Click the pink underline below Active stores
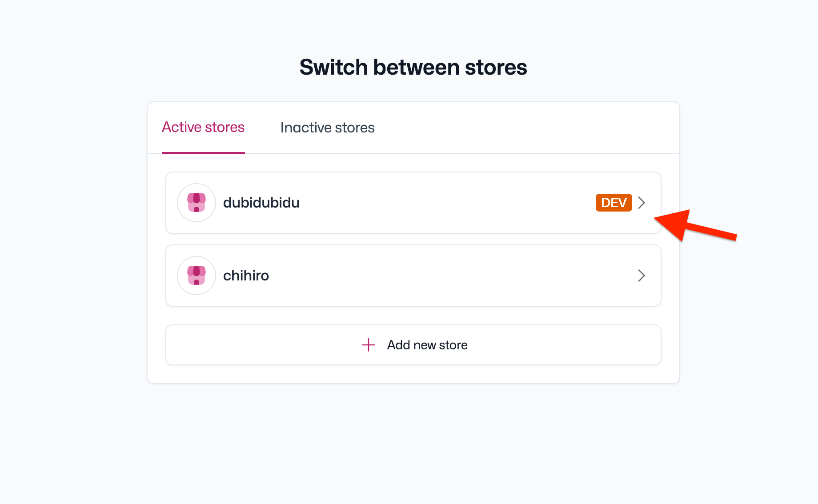The height and width of the screenshot is (504, 818). (x=203, y=154)
